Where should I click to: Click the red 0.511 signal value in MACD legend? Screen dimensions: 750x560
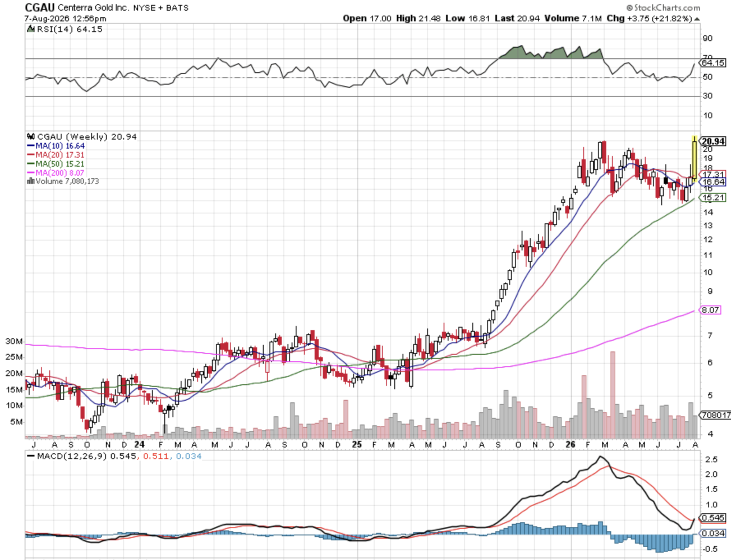pos(156,456)
